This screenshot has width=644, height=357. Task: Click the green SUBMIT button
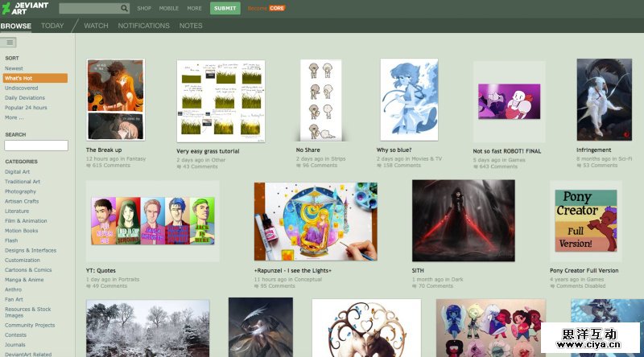pyautogui.click(x=225, y=8)
